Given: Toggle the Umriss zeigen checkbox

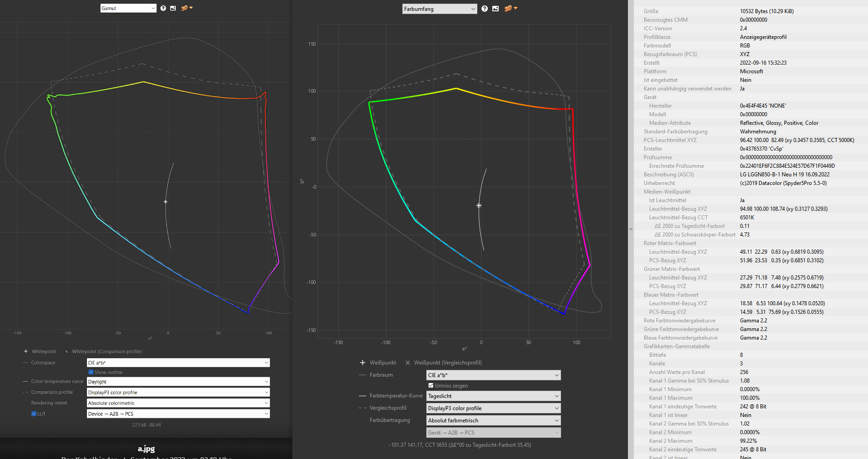Looking at the screenshot, I should point(431,386).
